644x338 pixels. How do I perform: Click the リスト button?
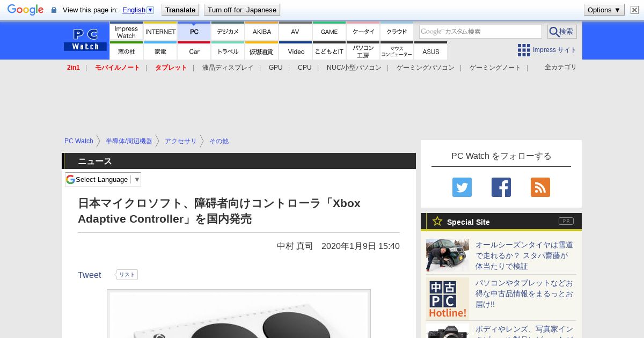[127, 275]
